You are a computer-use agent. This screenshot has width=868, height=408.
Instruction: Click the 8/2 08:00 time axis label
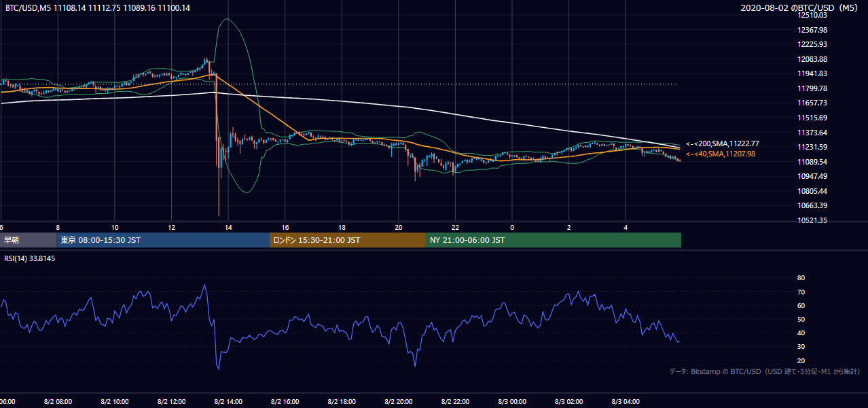58,402
